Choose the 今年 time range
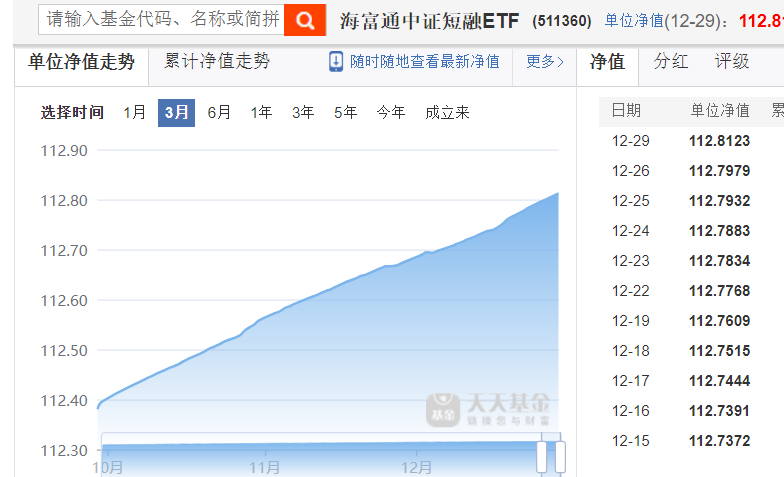784x477 pixels. 390,112
